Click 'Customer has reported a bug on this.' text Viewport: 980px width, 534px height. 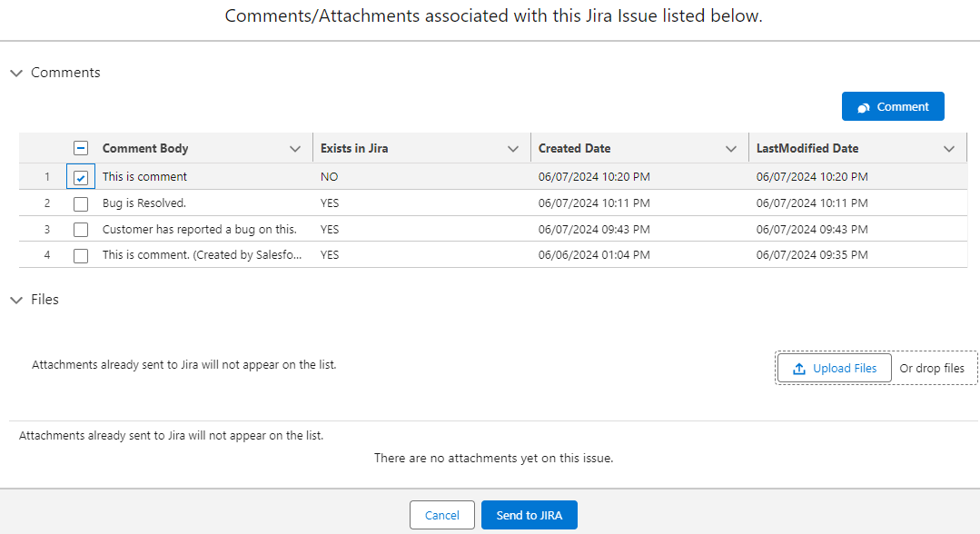pyautogui.click(x=200, y=230)
